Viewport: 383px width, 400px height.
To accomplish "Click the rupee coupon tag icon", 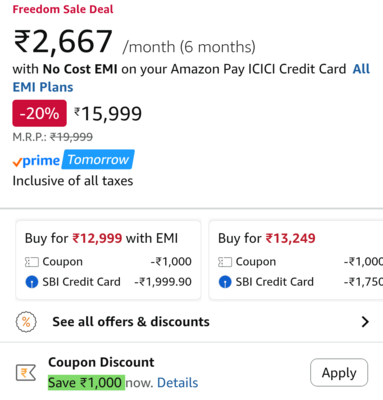I will point(26,372).
